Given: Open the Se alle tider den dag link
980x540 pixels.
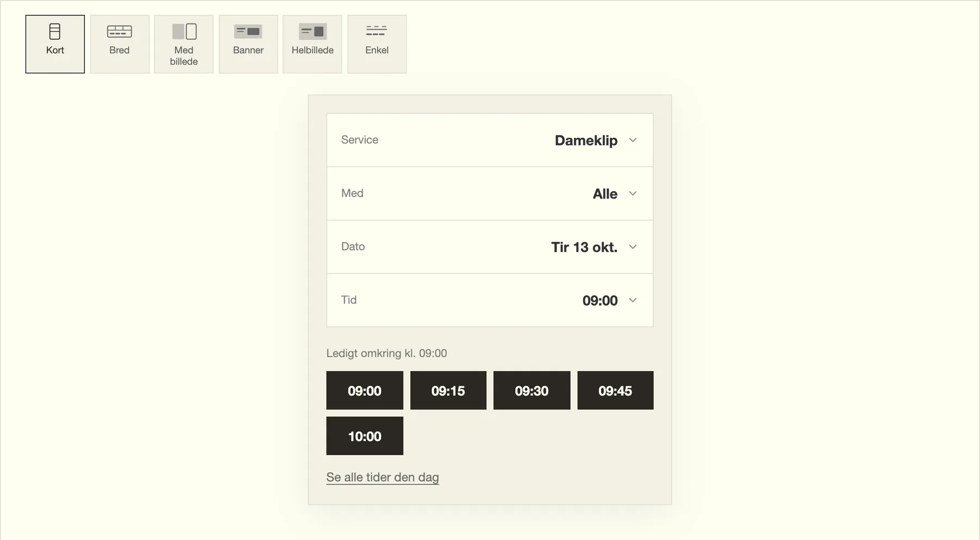Looking at the screenshot, I should coord(382,477).
